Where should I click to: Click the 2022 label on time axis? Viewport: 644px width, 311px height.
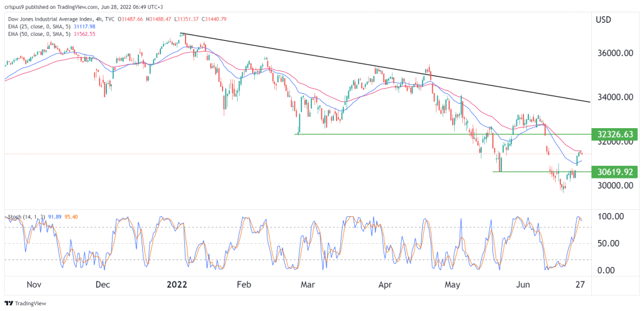point(177,285)
